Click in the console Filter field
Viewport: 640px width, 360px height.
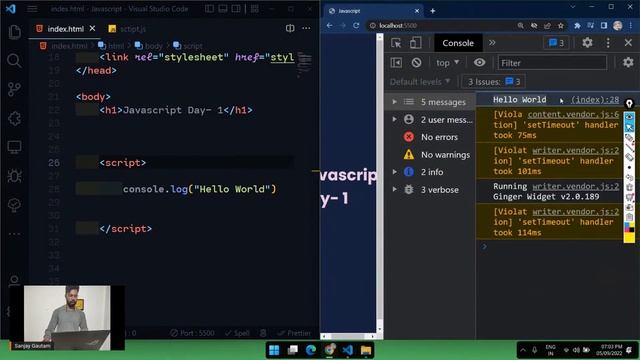click(552, 63)
